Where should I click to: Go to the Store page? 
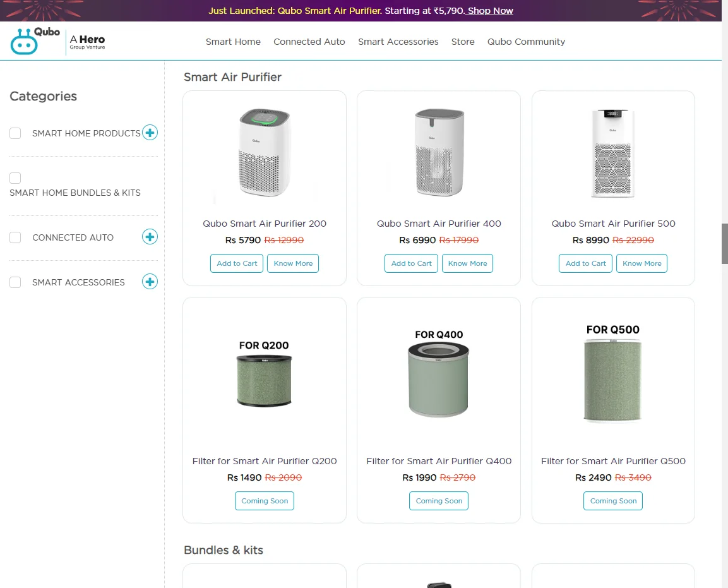463,42
